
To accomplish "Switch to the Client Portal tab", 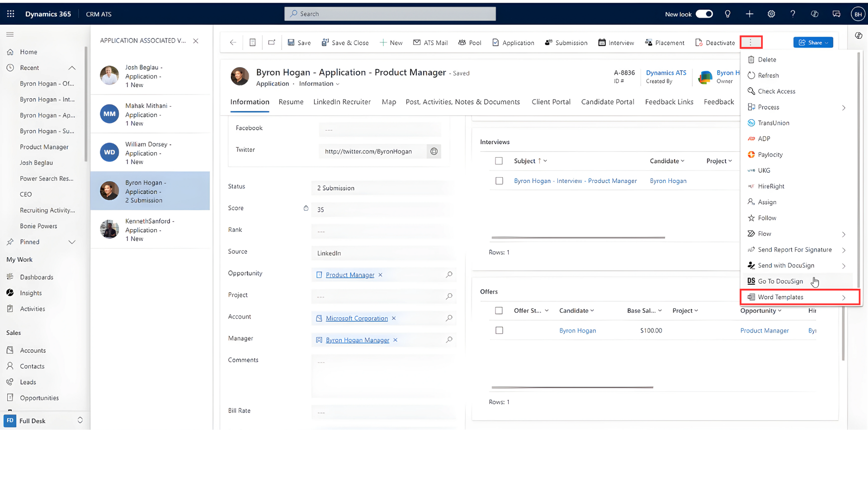I will point(551,102).
